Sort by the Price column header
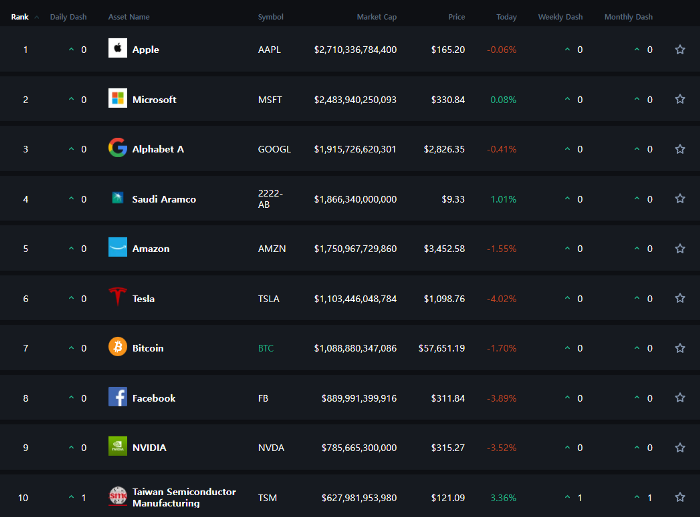This screenshot has width=700, height=517. (457, 17)
